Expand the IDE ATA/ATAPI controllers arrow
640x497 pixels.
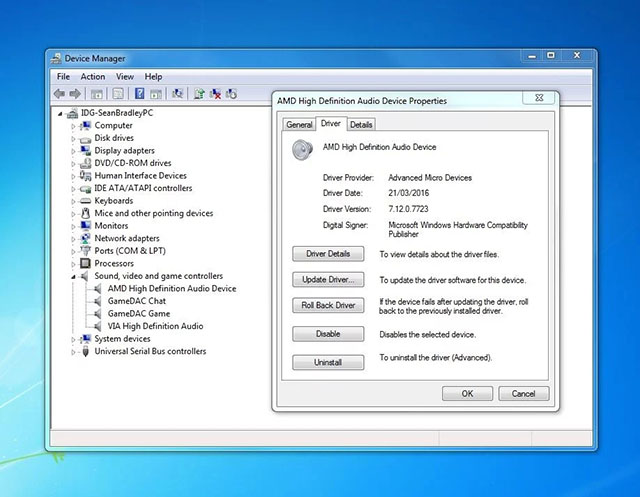(x=73, y=189)
